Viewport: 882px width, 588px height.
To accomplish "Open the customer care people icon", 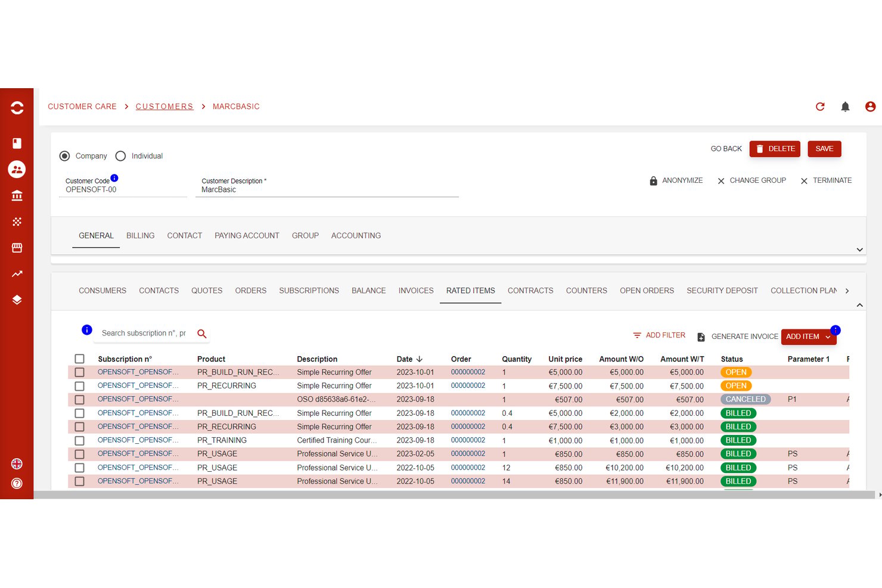I will tap(17, 169).
